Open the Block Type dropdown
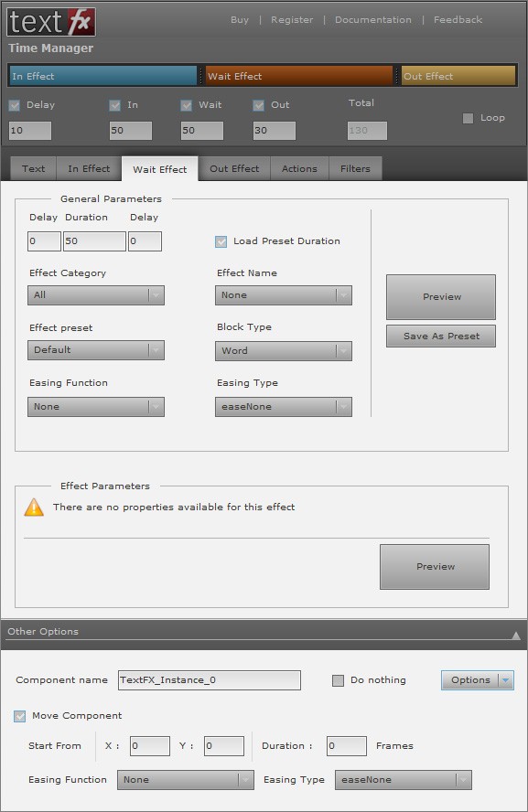Screen dimensions: 528x812 [284, 350]
